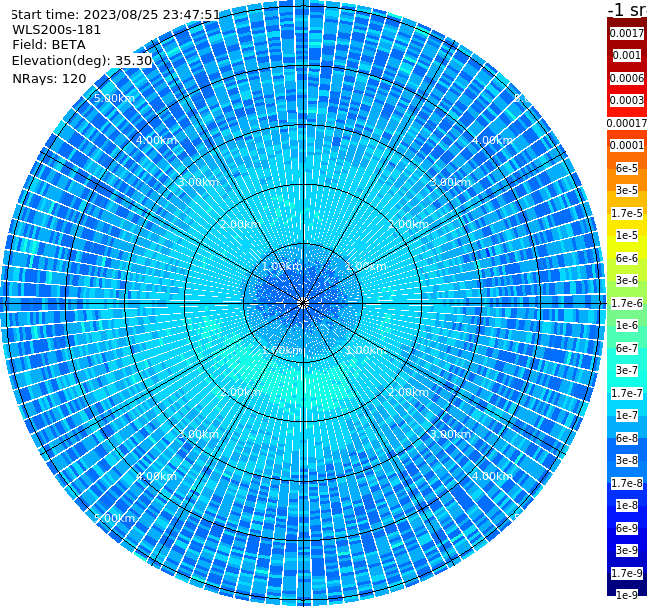Click the 1.7e-5 colorbar label
This screenshot has width=647, height=607.
(x=627, y=213)
